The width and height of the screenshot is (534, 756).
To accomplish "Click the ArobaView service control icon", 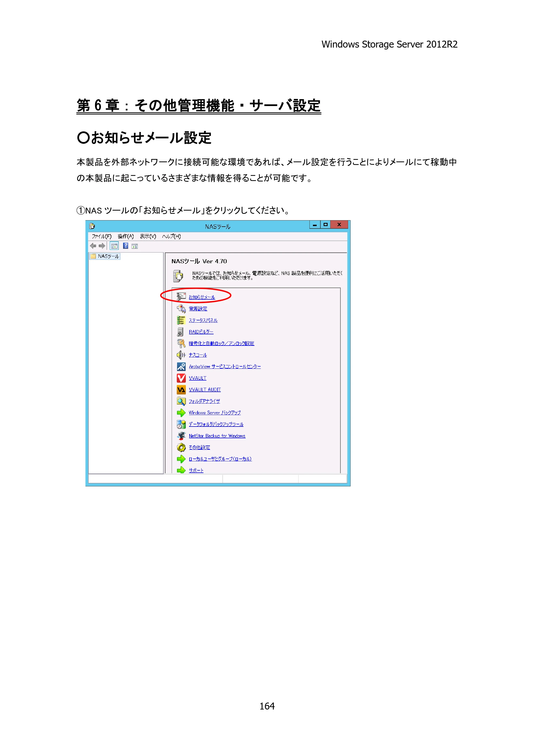I will [181, 366].
